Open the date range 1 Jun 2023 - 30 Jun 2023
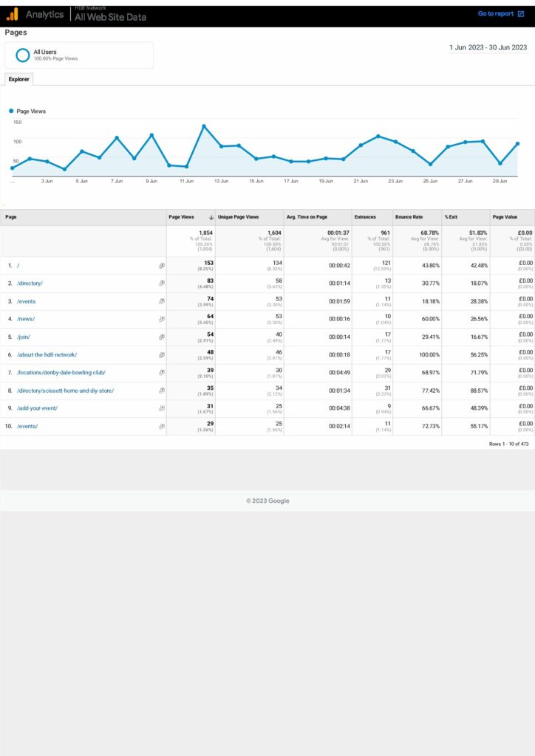535x756 pixels. 488,47
